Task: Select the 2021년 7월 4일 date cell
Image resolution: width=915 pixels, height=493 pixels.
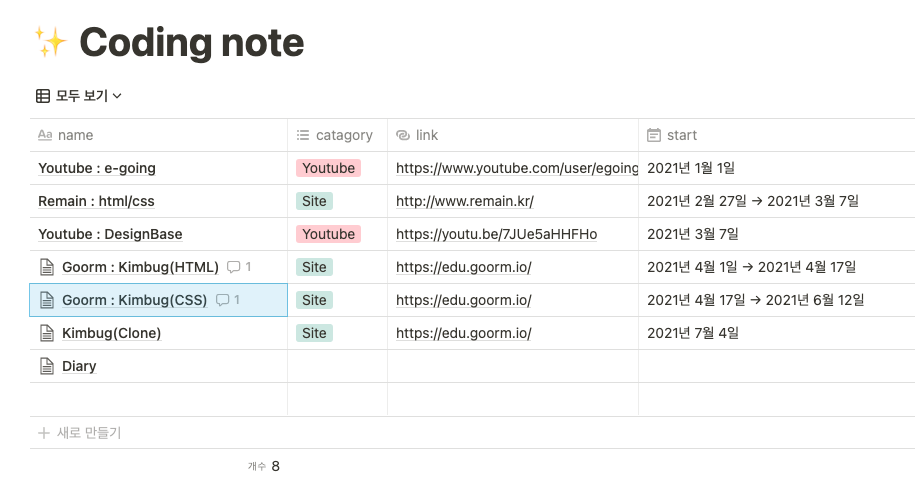Action: [692, 333]
